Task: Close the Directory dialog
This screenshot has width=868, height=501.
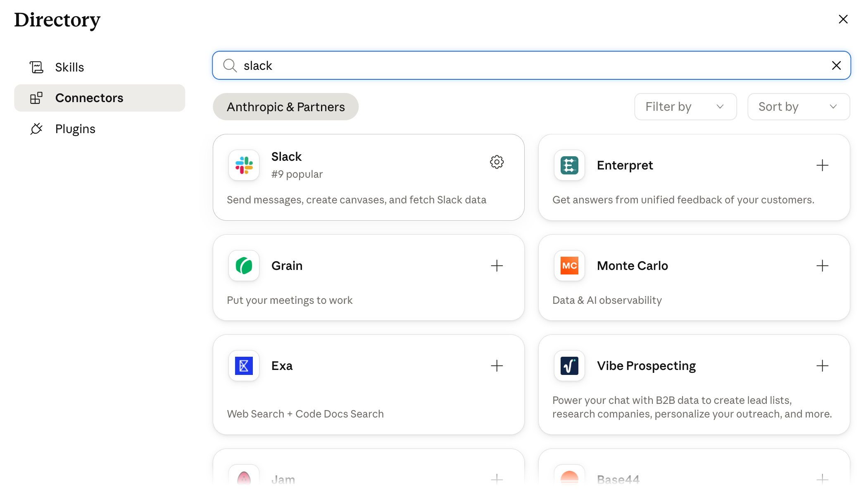Action: [x=843, y=19]
